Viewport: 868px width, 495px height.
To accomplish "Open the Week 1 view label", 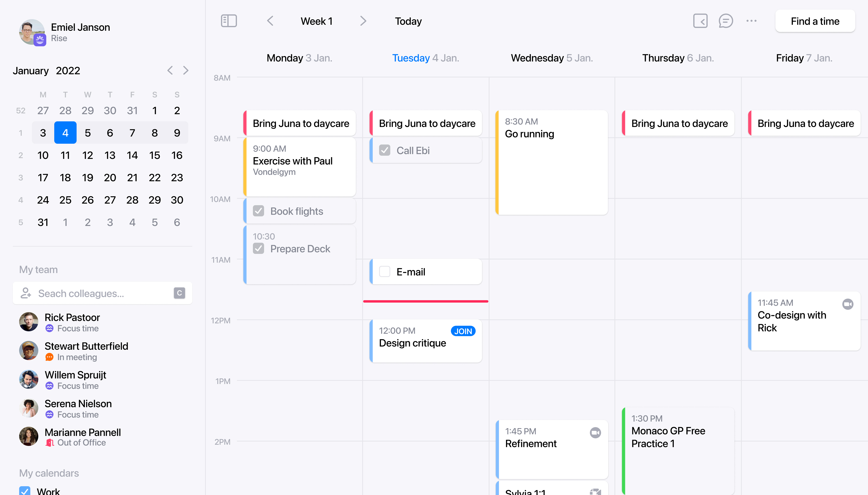I will tap(316, 21).
